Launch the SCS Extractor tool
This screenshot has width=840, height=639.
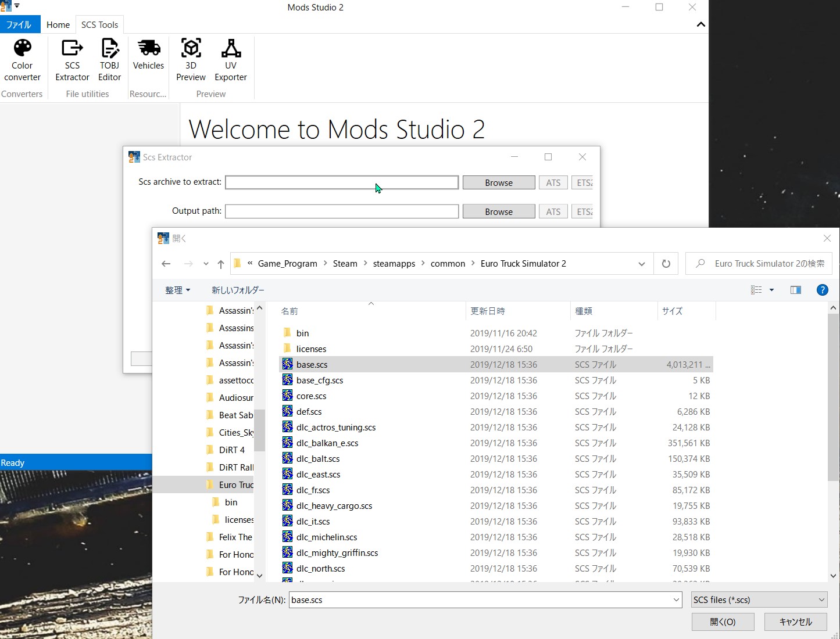72,58
